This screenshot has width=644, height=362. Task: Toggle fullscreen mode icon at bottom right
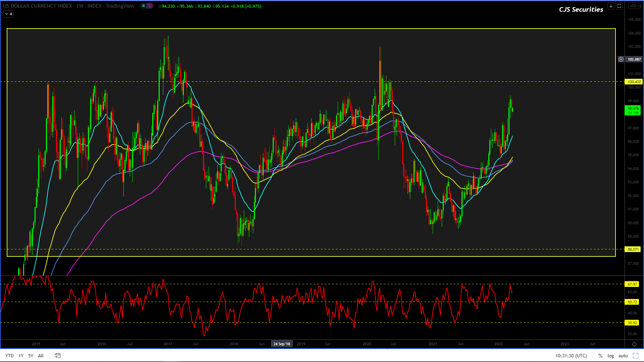coord(636,356)
